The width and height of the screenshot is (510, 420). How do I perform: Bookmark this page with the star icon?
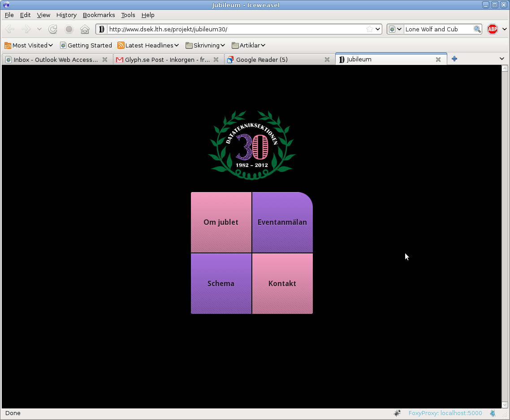(369, 29)
